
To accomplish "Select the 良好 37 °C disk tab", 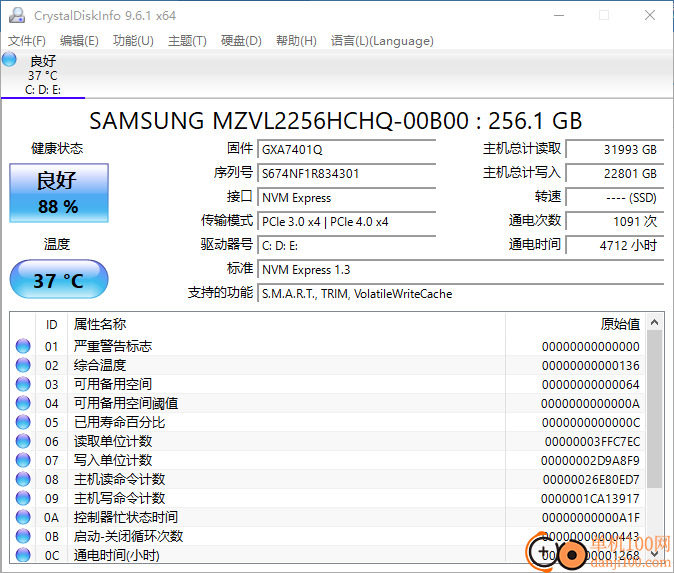I will click(43, 75).
